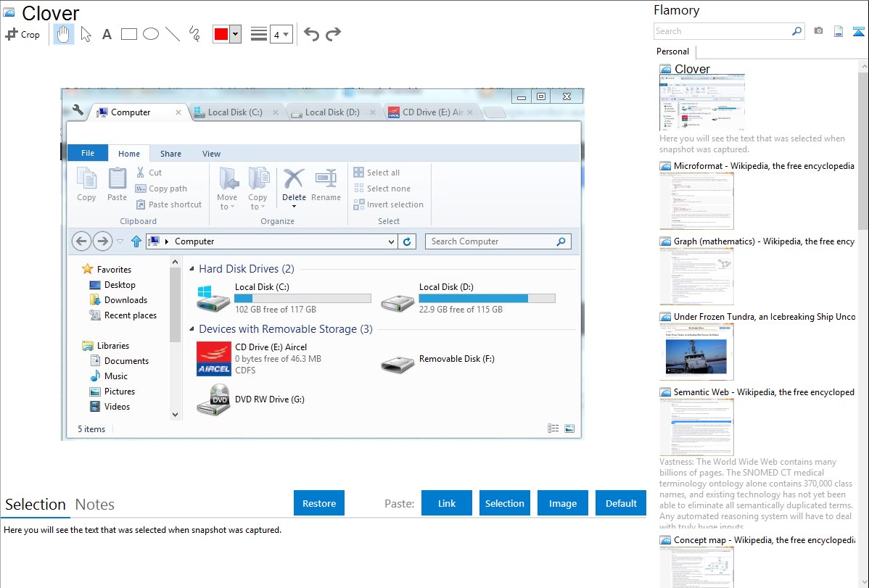Choose the arrow pointer tool
This screenshot has height=588, width=869.
[x=86, y=34]
